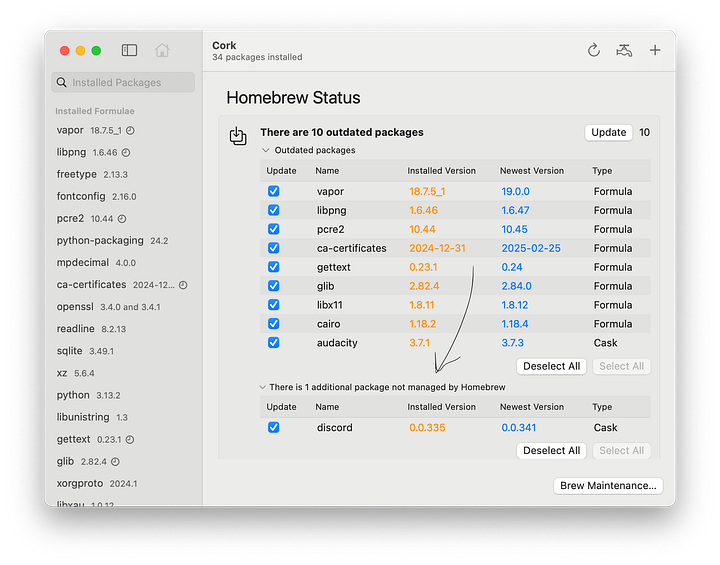Click the outdated clock icon beside ca-certificates in sidebar
The height and width of the screenshot is (565, 720).
point(183,285)
